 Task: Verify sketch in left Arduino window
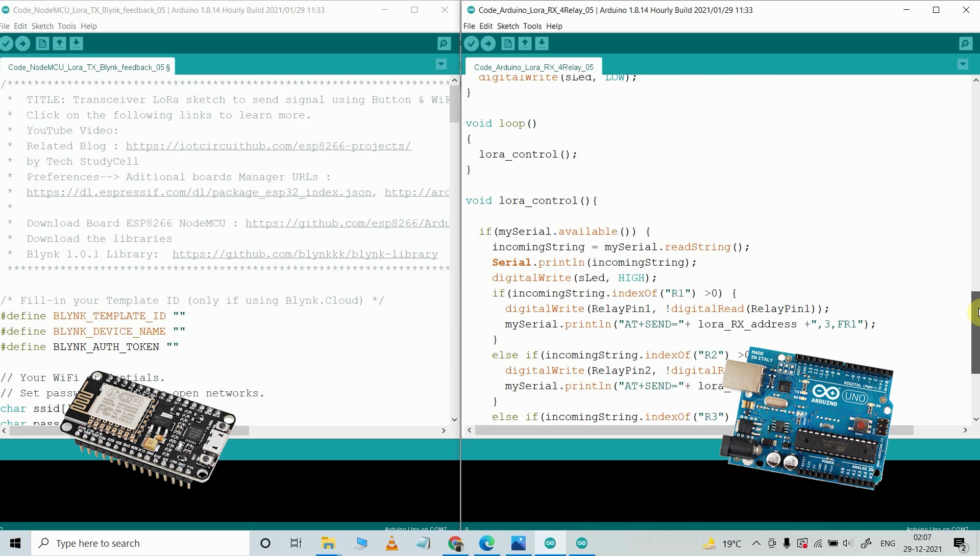(x=7, y=43)
